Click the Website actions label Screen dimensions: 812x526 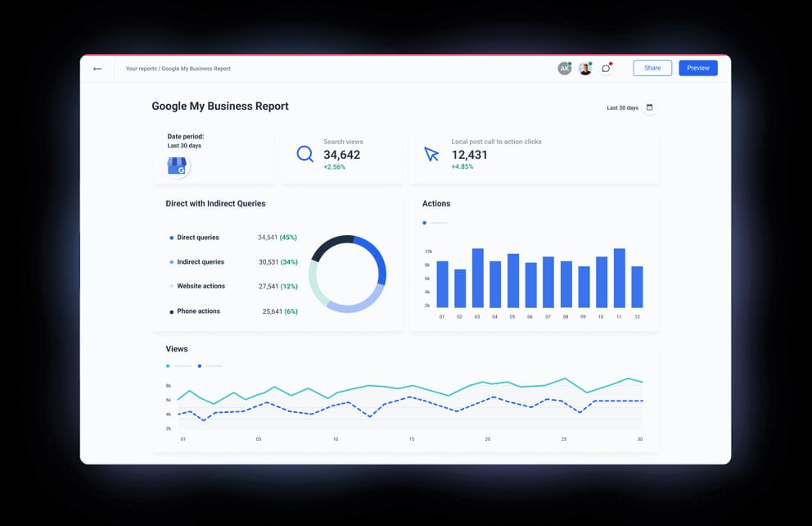click(201, 286)
